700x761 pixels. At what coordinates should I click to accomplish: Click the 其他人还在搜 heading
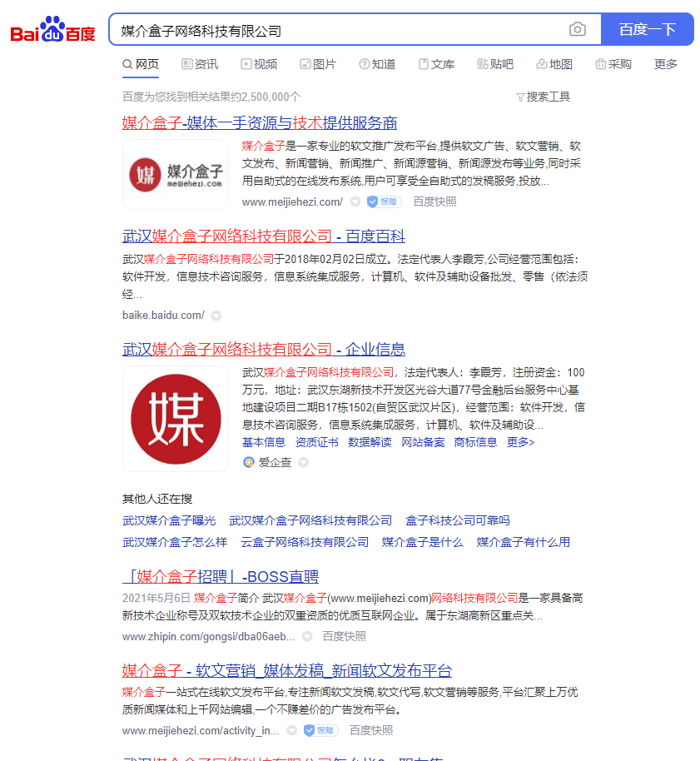[x=157, y=499]
